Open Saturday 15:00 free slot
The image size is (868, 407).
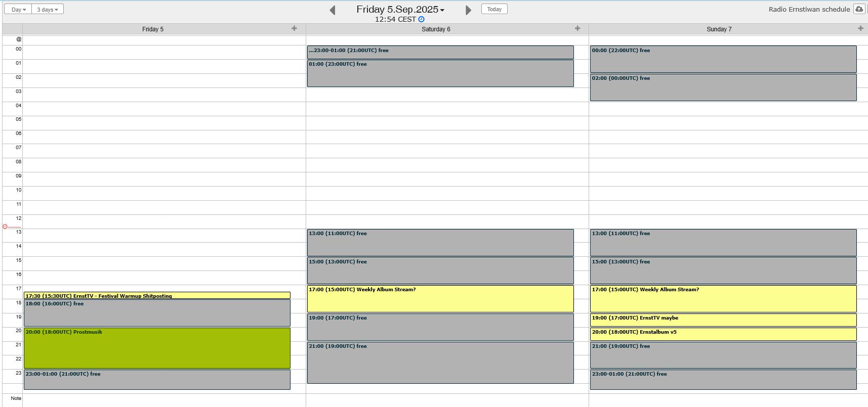pyautogui.click(x=440, y=270)
